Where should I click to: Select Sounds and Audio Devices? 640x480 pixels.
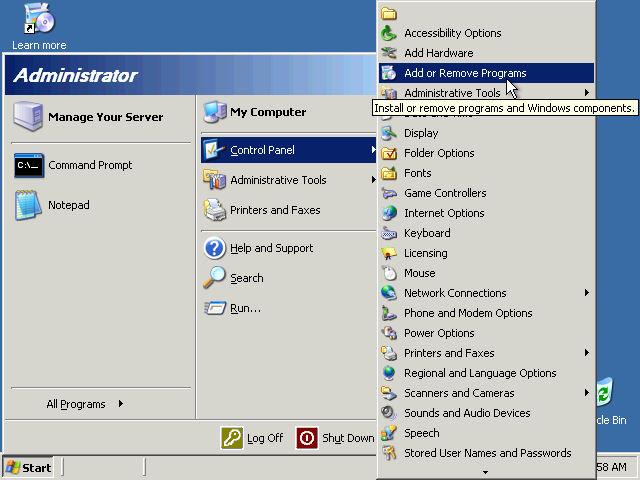click(x=467, y=413)
